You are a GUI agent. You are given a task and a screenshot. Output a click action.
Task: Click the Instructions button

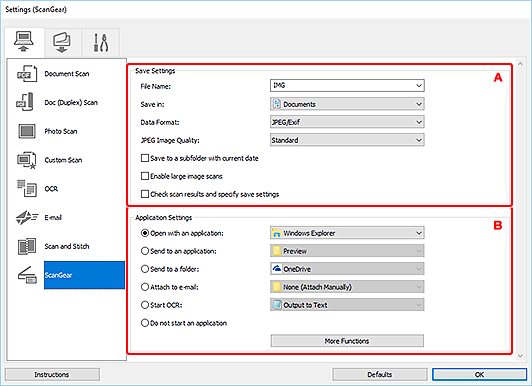pos(52,374)
